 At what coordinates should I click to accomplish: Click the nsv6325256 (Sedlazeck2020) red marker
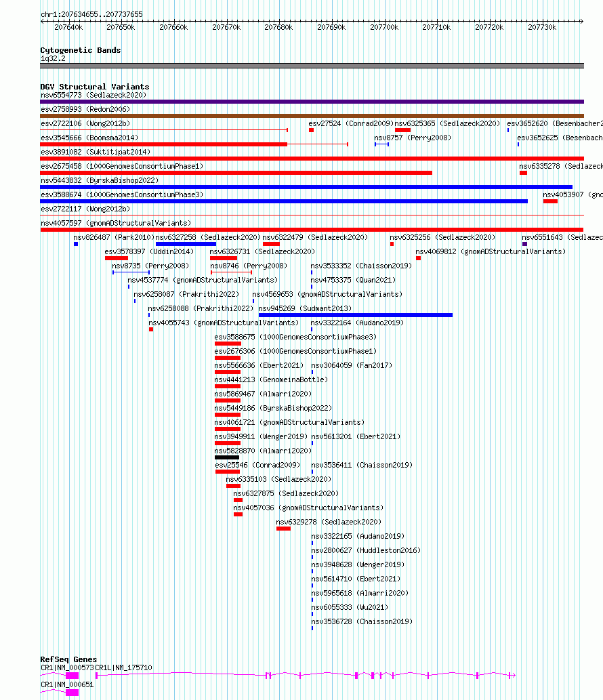pos(392,244)
